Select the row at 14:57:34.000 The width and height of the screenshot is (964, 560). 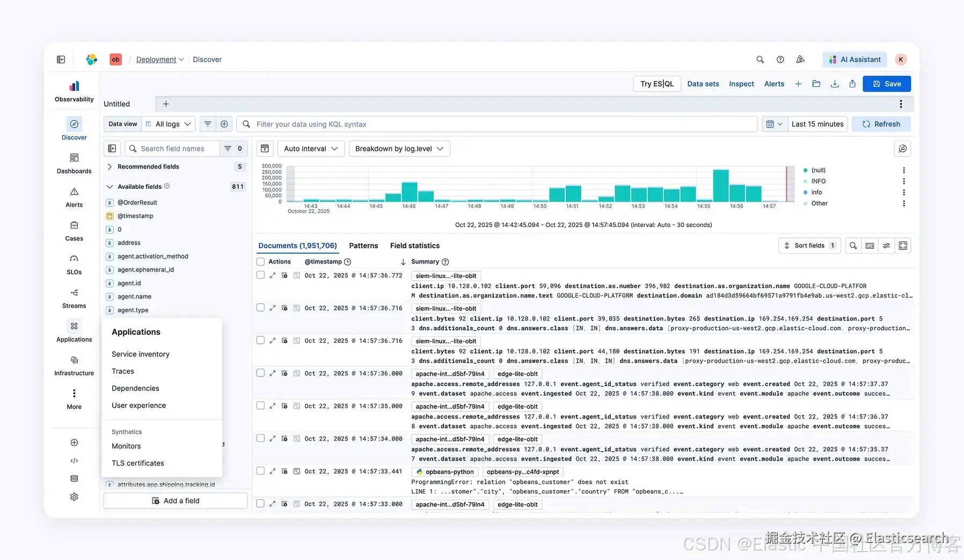(x=261, y=438)
